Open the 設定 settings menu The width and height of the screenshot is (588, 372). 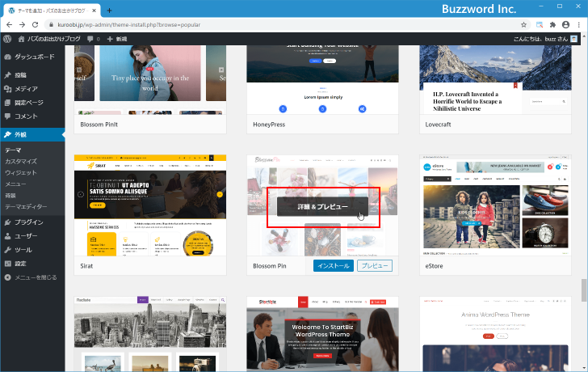pos(20,264)
